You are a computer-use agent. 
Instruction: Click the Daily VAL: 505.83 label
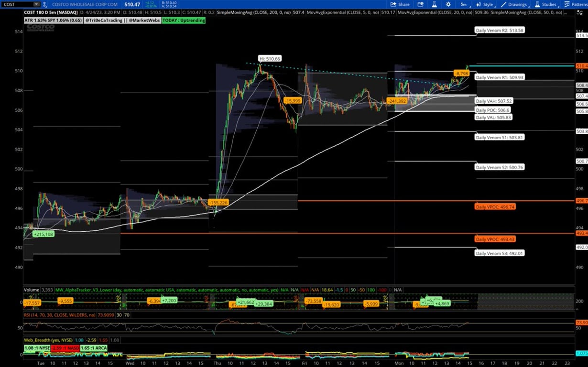(494, 118)
